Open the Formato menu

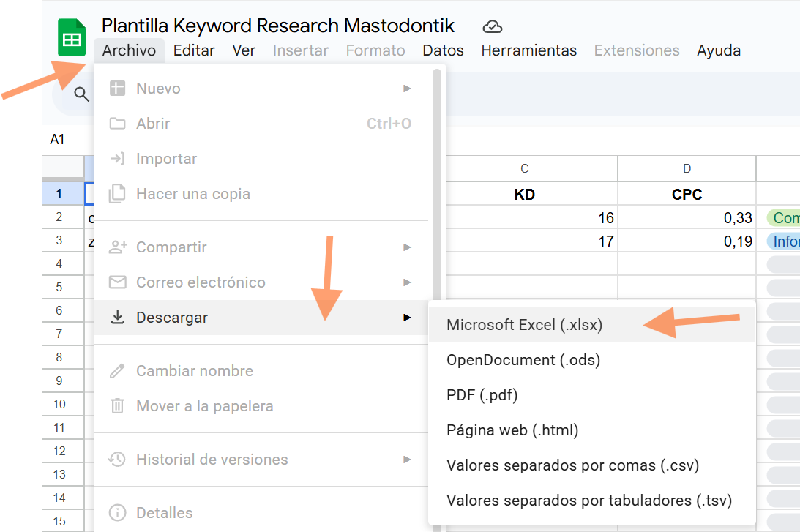pyautogui.click(x=375, y=50)
